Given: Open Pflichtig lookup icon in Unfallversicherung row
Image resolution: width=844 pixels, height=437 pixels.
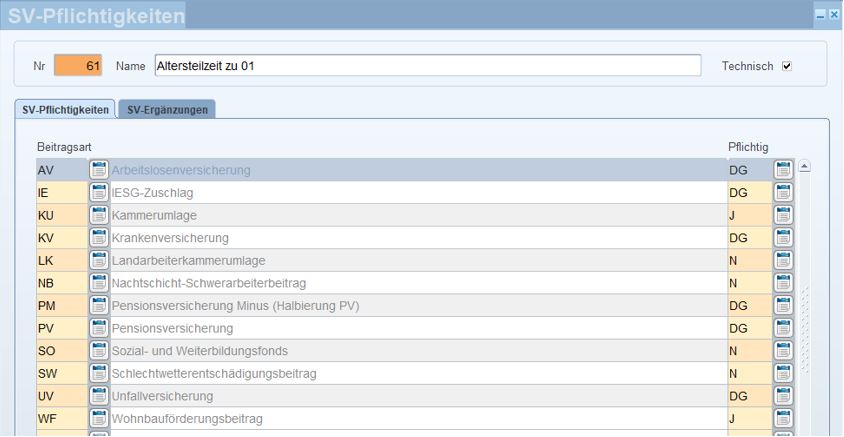Looking at the screenshot, I should pyautogui.click(x=783, y=396).
